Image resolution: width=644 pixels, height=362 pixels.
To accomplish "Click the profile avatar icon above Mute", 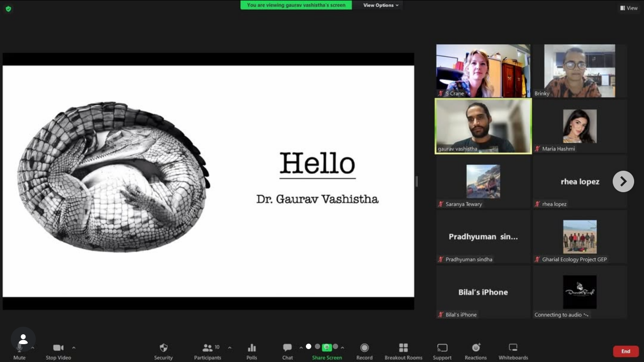I will [x=23, y=339].
